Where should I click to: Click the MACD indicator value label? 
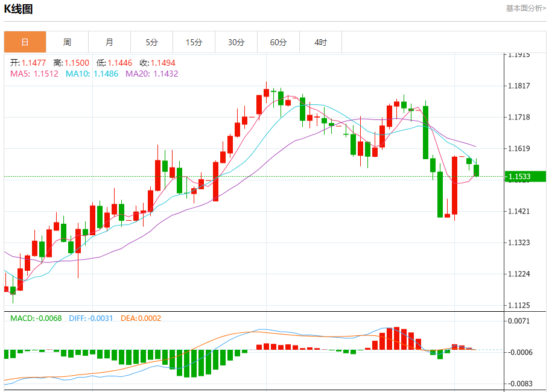point(36,318)
